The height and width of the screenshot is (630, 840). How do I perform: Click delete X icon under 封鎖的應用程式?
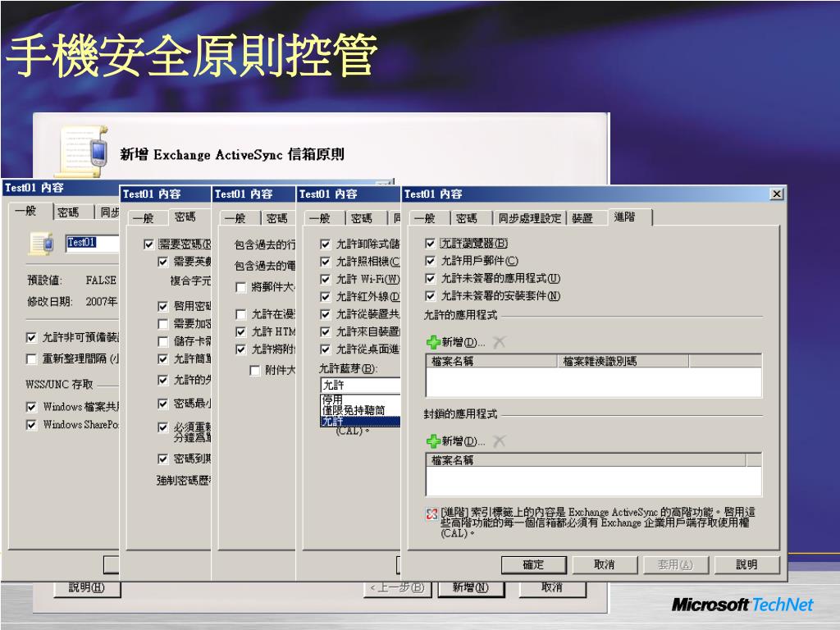pos(499,441)
